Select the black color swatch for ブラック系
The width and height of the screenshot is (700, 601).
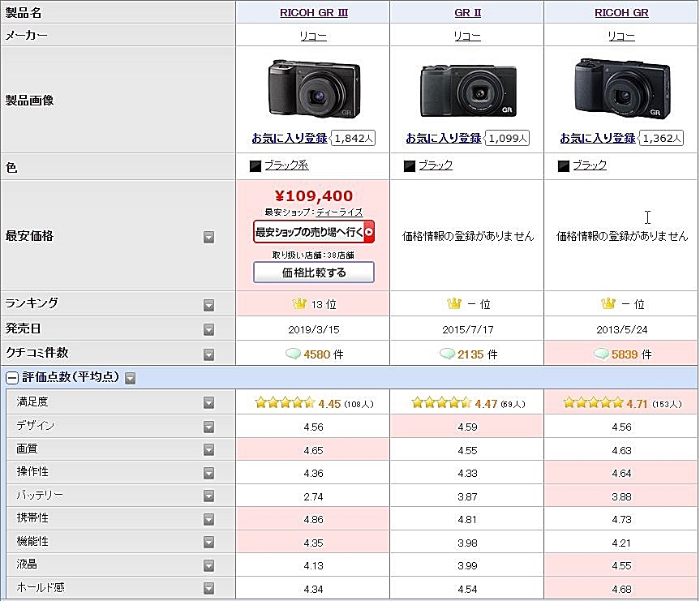click(256, 166)
